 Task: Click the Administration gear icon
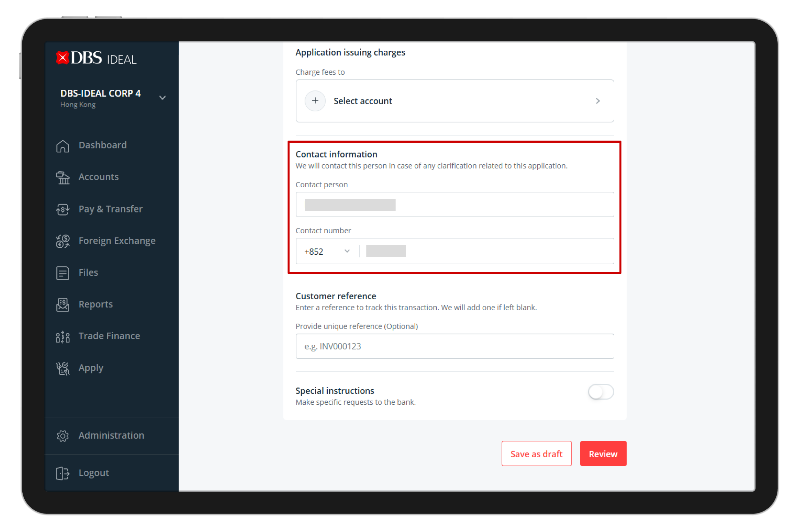coord(63,436)
